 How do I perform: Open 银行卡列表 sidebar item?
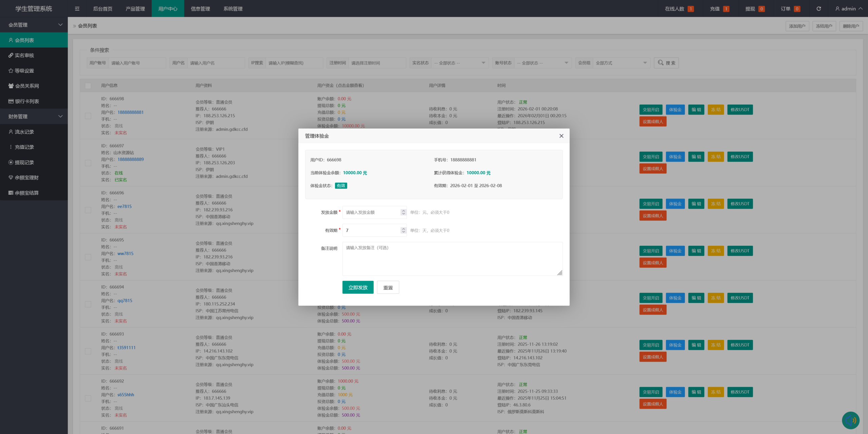click(27, 101)
